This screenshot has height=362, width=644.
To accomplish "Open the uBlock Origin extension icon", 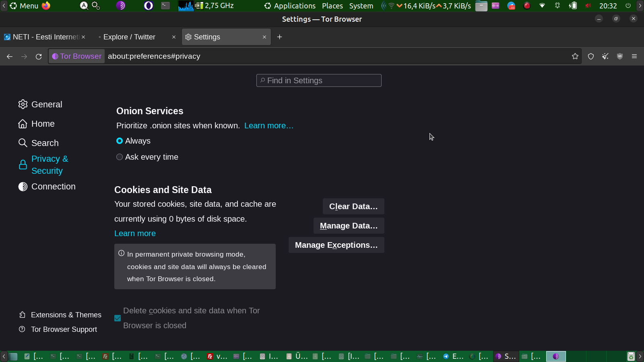I will 620,56.
